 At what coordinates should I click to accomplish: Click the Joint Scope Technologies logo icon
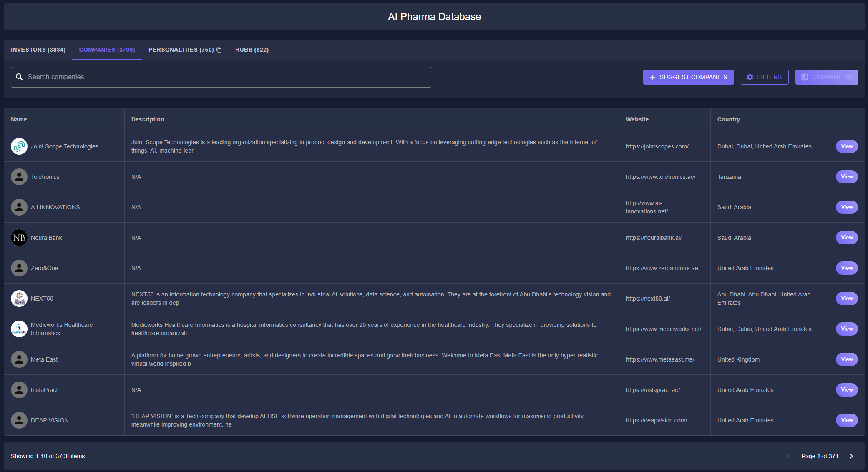tap(19, 146)
